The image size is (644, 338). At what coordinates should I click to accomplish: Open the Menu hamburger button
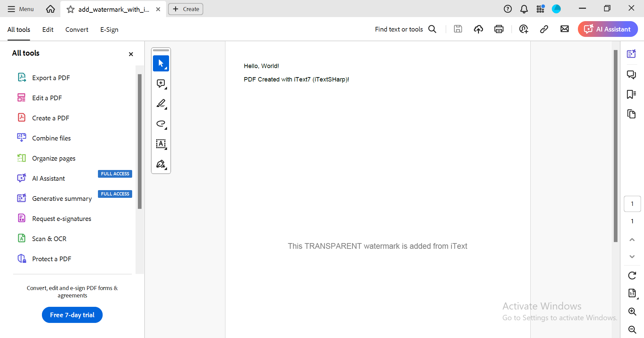tap(21, 9)
